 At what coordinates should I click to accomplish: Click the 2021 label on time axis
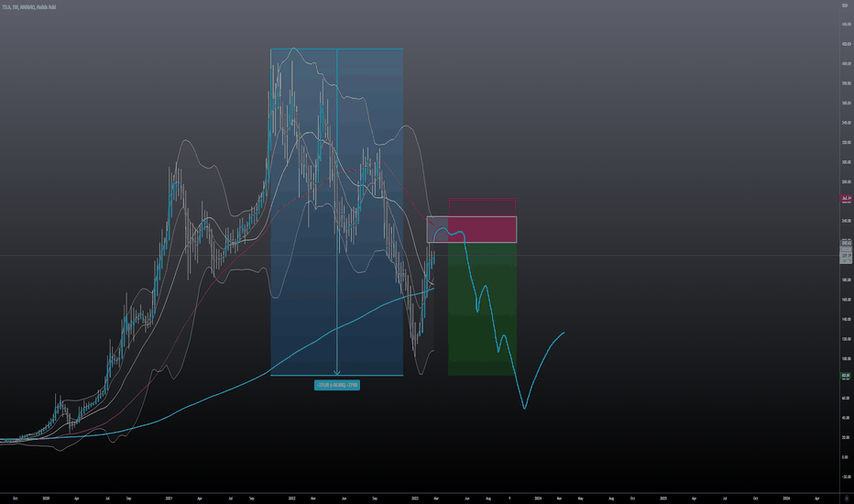[x=169, y=498]
